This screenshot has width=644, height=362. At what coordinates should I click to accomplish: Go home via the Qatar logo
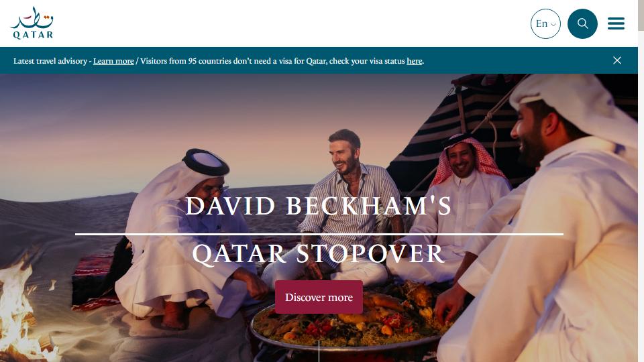click(x=32, y=23)
